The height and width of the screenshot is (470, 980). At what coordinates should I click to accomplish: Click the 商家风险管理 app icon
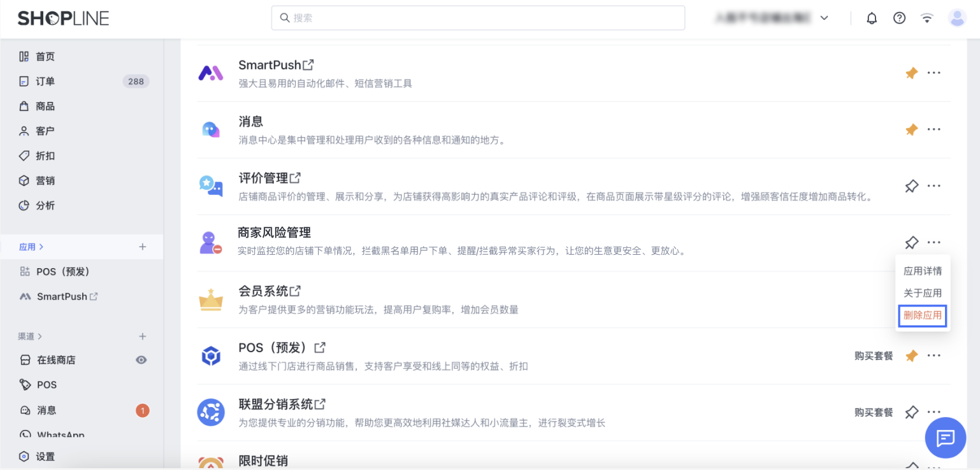pyautogui.click(x=210, y=243)
